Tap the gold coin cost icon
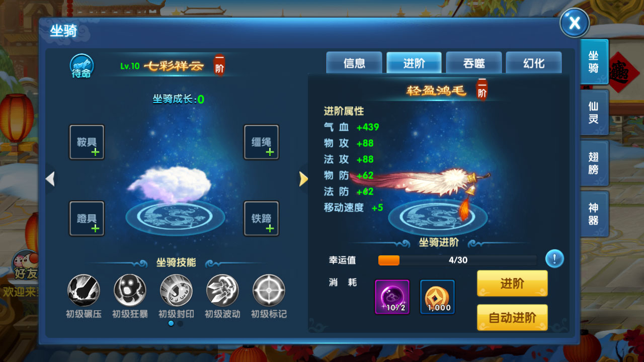Image resolution: width=644 pixels, height=362 pixels. [x=437, y=297]
